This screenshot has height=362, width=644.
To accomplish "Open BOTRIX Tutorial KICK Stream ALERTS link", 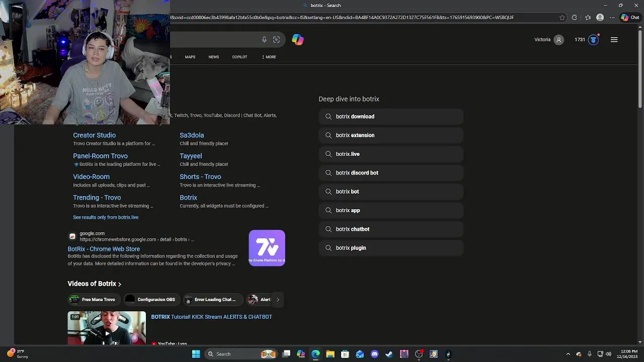I will pos(211,317).
